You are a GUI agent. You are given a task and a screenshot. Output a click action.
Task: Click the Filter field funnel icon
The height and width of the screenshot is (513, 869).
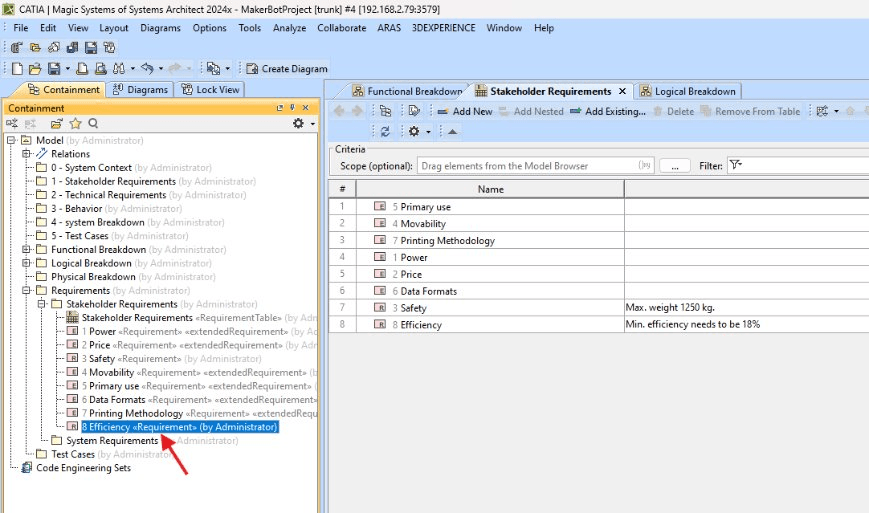pyautogui.click(x=735, y=165)
